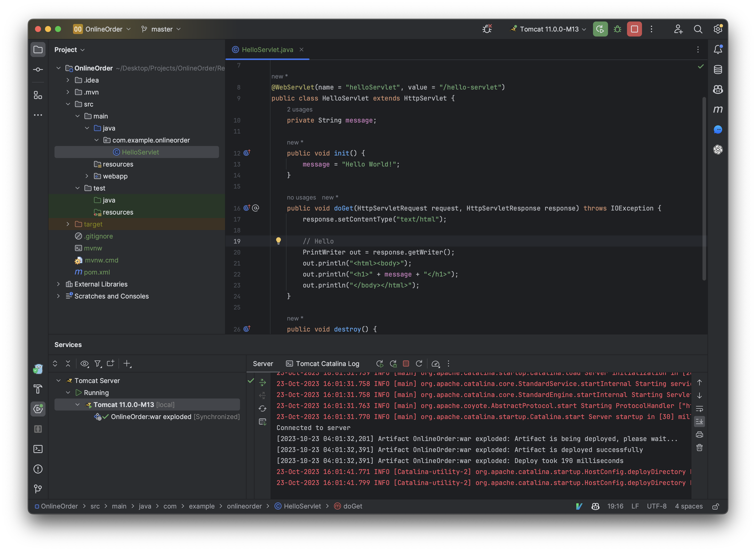The height and width of the screenshot is (551, 756).
Task: Open the Maven tool window
Action: tap(718, 109)
